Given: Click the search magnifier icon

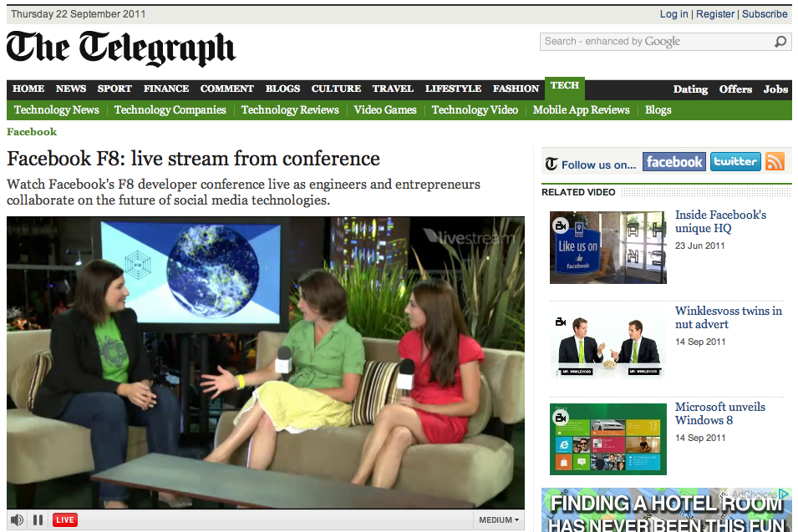Looking at the screenshot, I should point(780,42).
